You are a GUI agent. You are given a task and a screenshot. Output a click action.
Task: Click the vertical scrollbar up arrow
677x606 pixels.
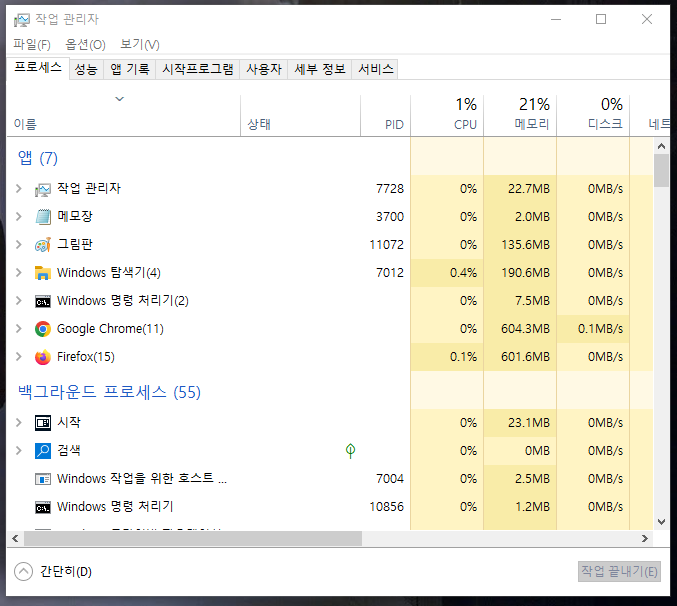pyautogui.click(x=661, y=146)
